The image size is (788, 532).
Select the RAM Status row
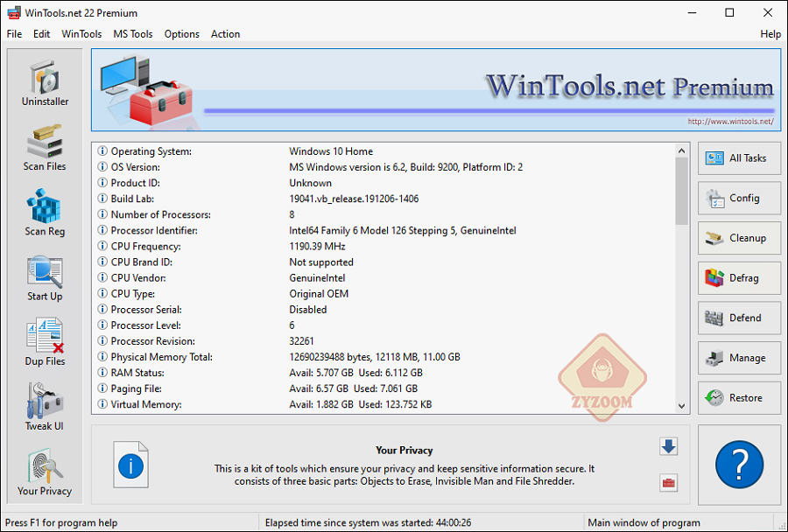click(x=383, y=373)
